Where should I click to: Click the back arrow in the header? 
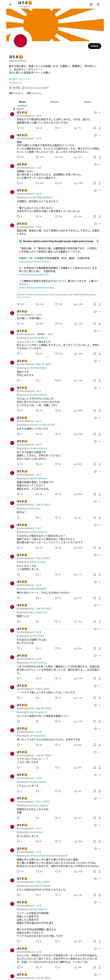coord(11,5)
